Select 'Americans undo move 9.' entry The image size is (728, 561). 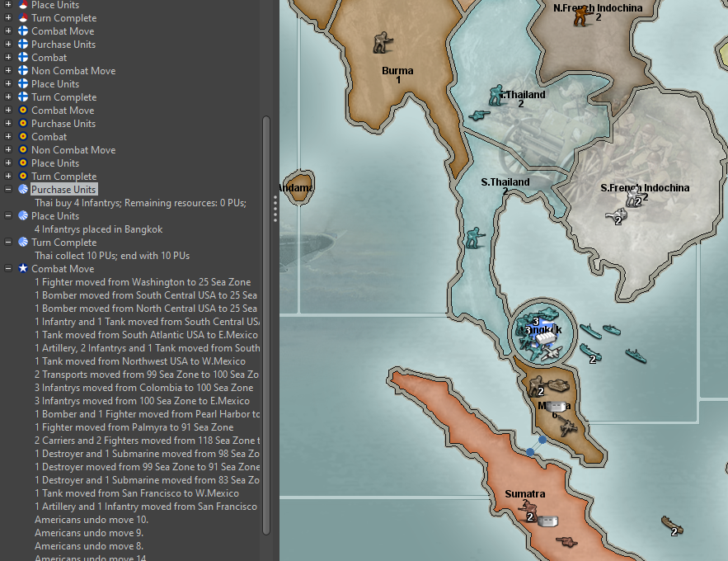tap(89, 533)
